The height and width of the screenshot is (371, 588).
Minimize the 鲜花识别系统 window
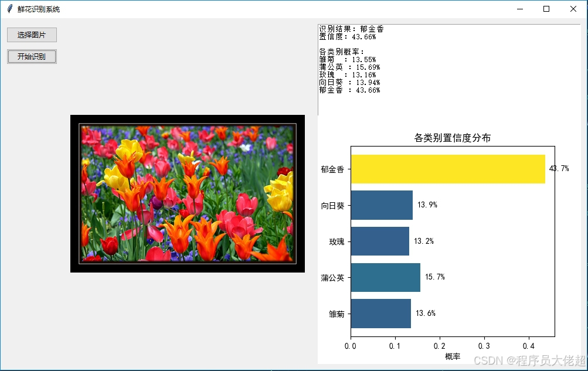(x=520, y=9)
